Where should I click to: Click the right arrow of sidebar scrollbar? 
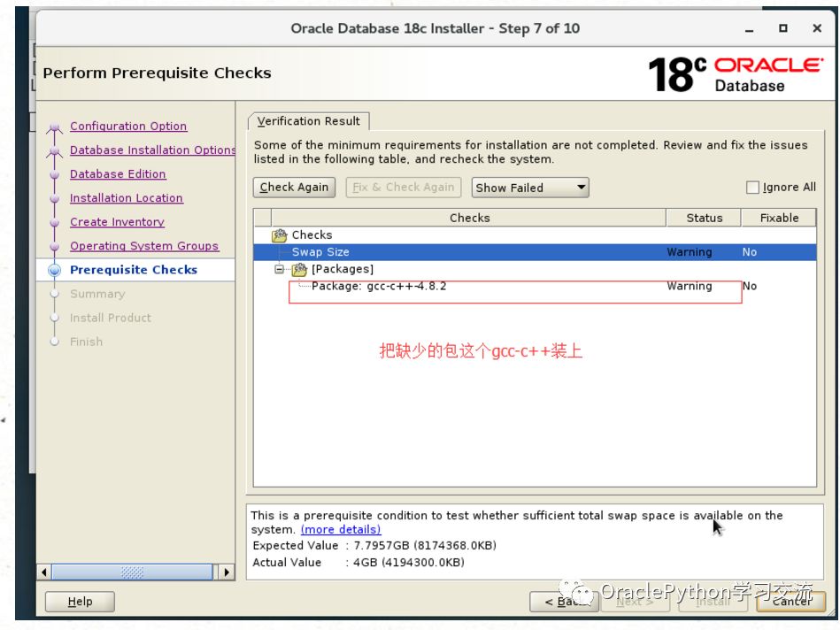coord(227,572)
